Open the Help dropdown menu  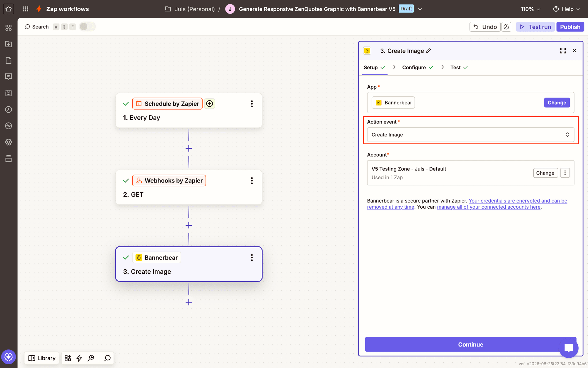point(567,9)
